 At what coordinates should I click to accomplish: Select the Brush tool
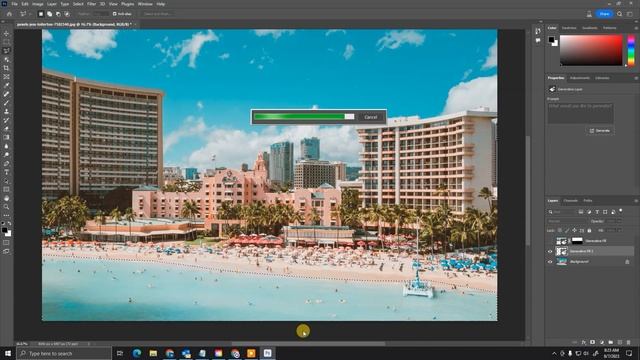pyautogui.click(x=6, y=103)
